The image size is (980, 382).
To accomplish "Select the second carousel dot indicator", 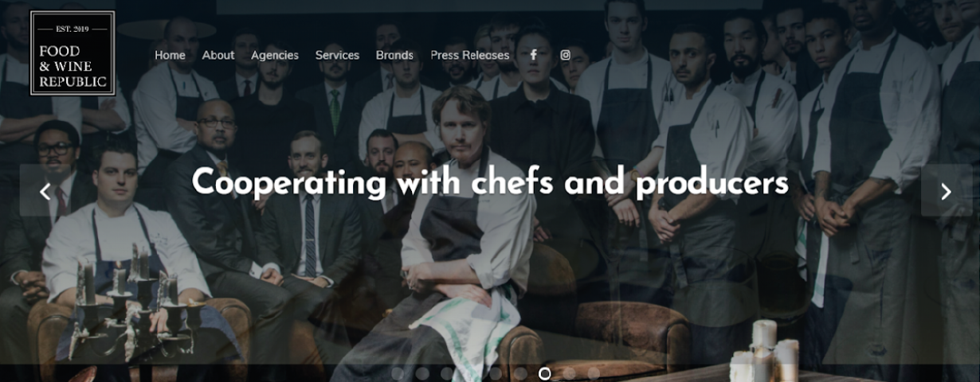I will pos(422,373).
